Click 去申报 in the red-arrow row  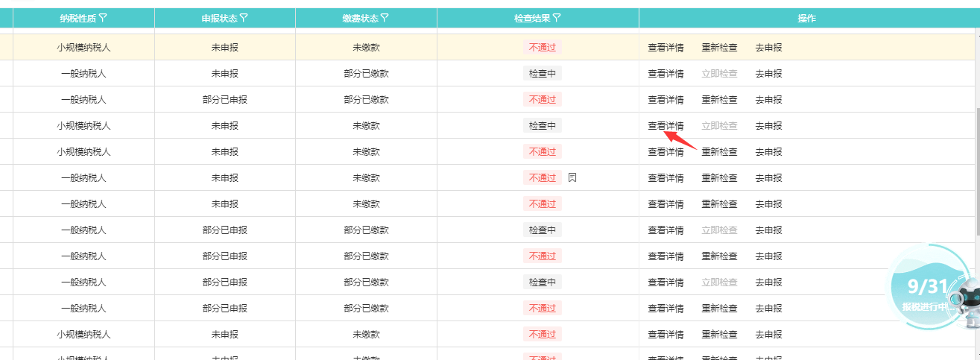click(x=768, y=125)
